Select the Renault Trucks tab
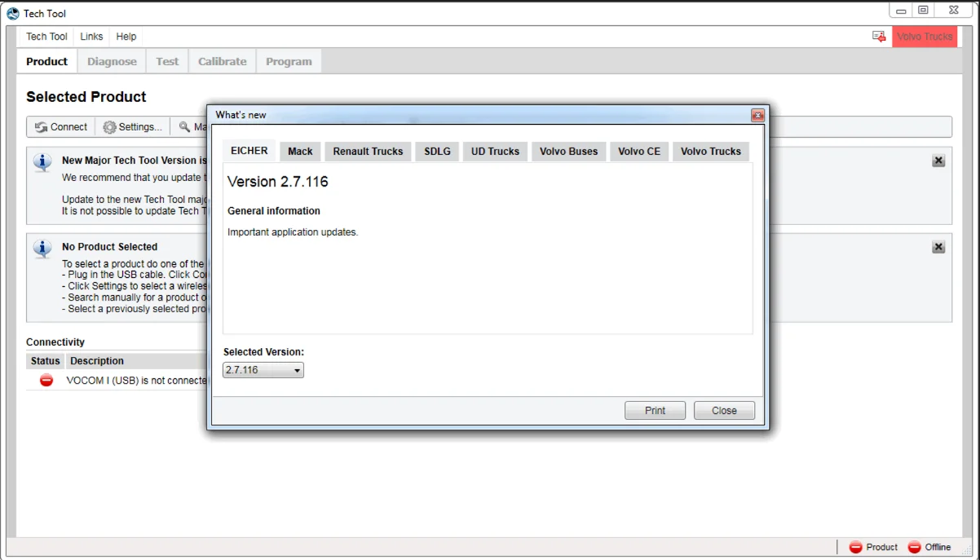This screenshot has height=560, width=980. [x=368, y=152]
